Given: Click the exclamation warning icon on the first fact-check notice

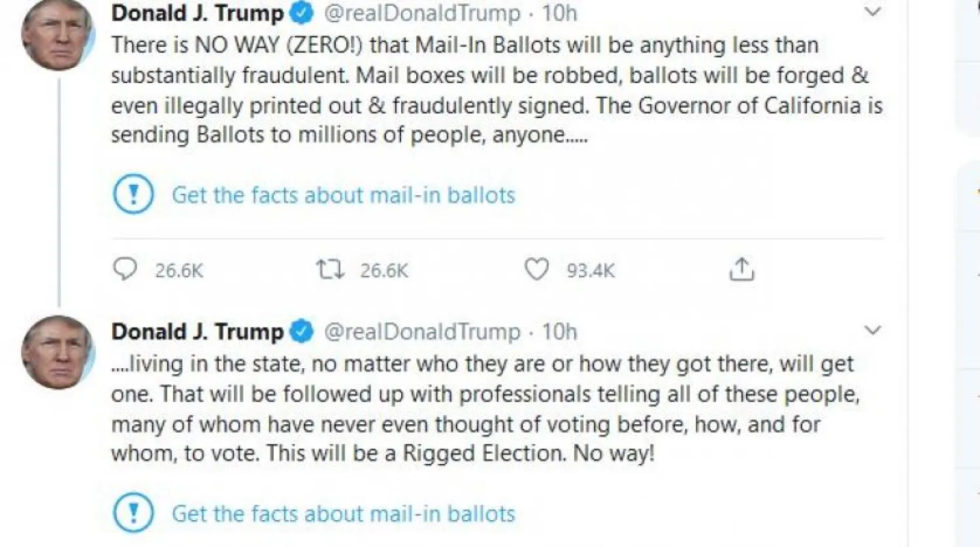Looking at the screenshot, I should pyautogui.click(x=133, y=194).
